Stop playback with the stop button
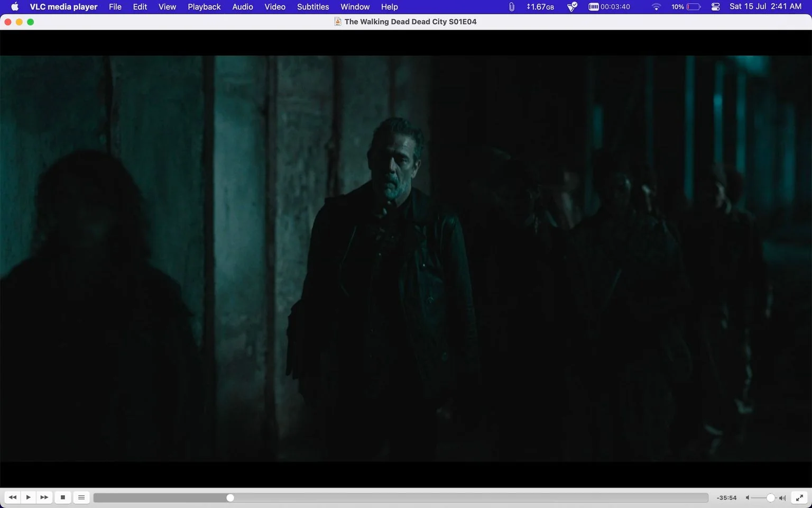 (x=63, y=497)
